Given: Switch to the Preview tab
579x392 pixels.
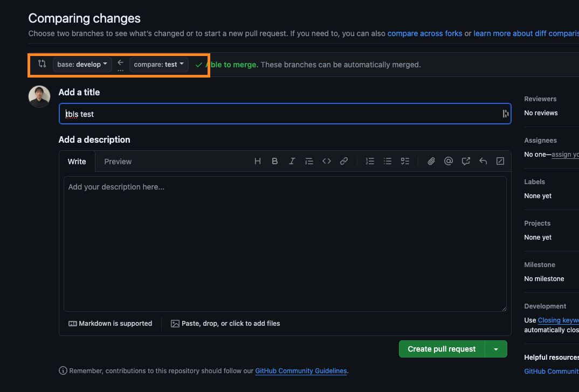Looking at the screenshot, I should pos(118,162).
